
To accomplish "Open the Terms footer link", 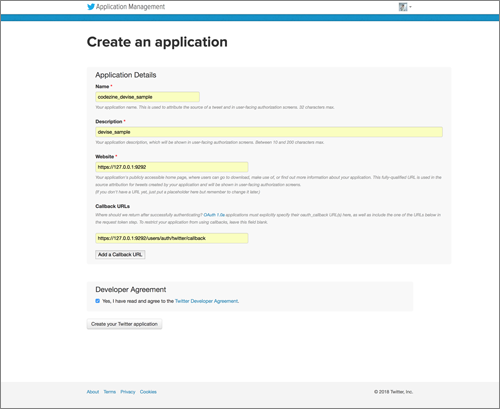I will (110, 392).
